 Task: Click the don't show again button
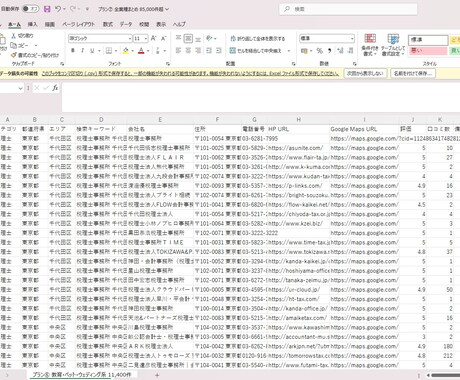point(365,73)
